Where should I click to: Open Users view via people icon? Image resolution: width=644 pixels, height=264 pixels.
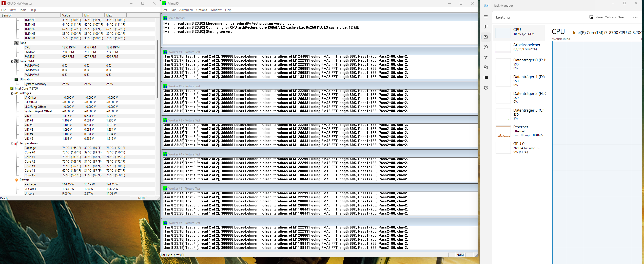486,67
